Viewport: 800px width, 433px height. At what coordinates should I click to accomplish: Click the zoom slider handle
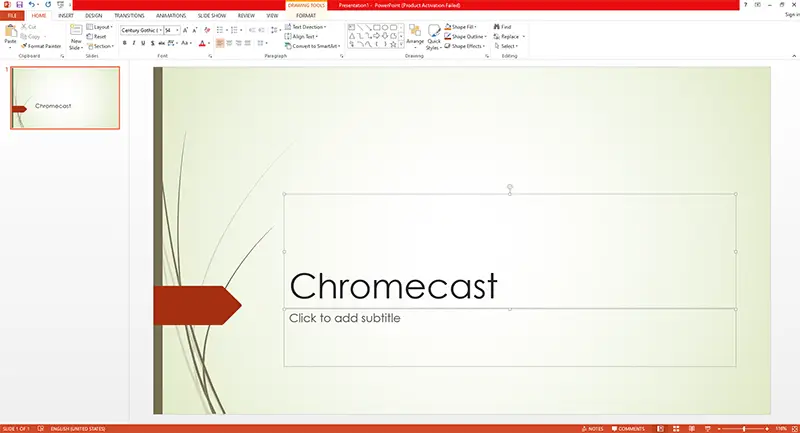pyautogui.click(x=744, y=428)
